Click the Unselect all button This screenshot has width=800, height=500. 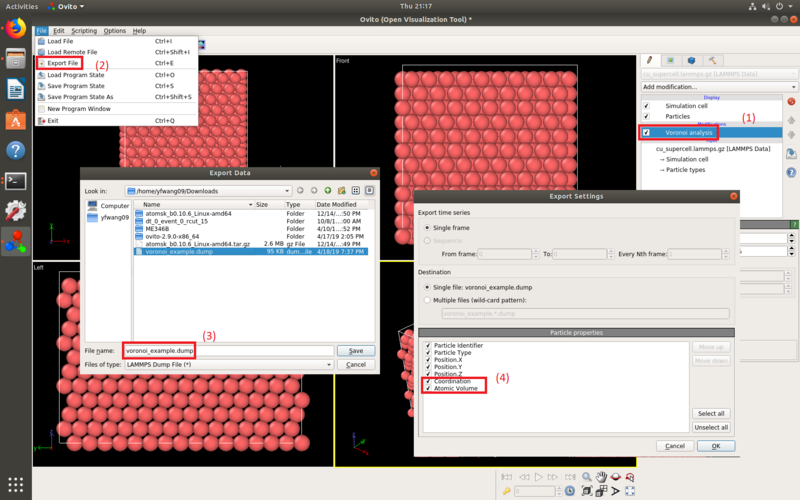point(711,427)
